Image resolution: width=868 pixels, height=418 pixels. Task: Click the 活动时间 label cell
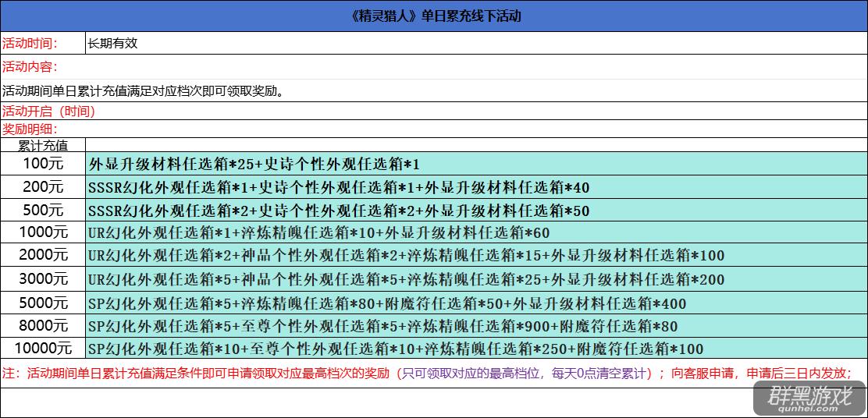click(43, 43)
